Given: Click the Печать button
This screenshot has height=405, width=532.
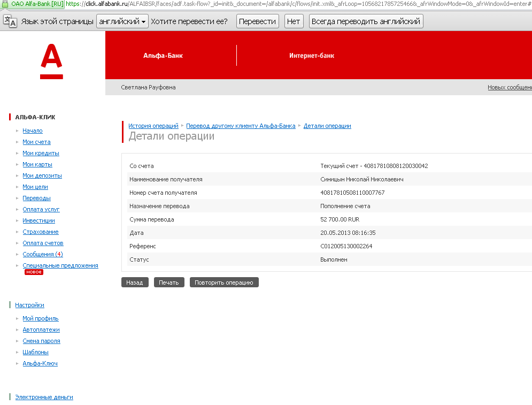Looking at the screenshot, I should tap(168, 282).
